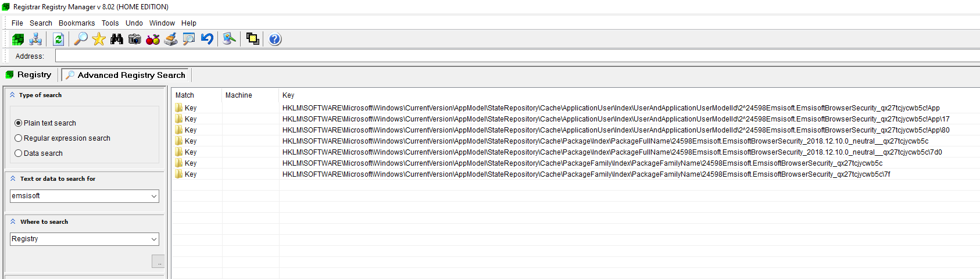Viewport: 980px width, 279px height.
Task: Click the overlapping windows toolbar icon
Action: pyautogui.click(x=252, y=39)
